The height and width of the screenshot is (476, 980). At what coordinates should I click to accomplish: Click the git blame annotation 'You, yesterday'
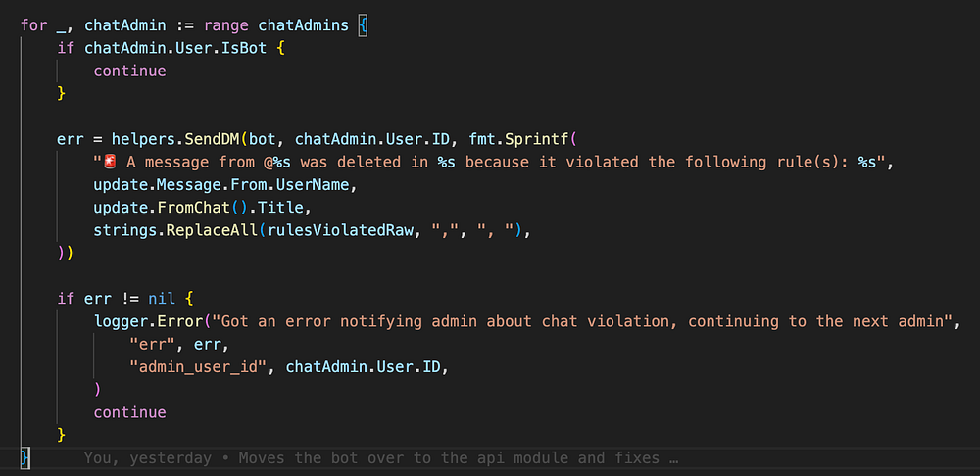137,457
